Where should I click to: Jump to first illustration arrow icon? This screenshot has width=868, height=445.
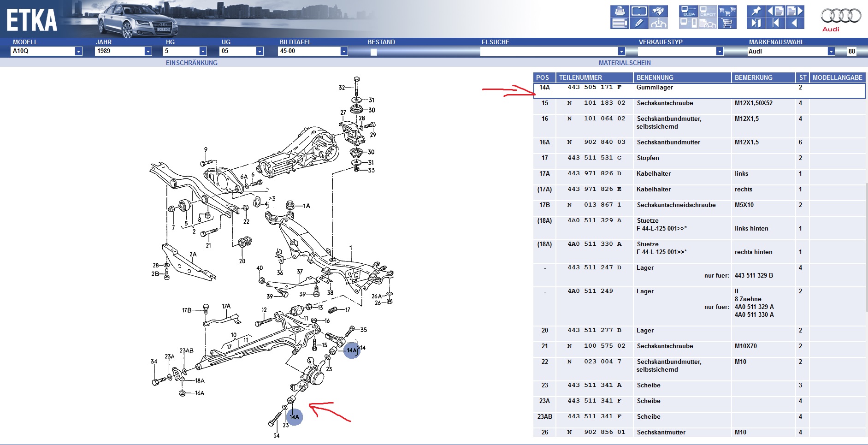[775, 23]
